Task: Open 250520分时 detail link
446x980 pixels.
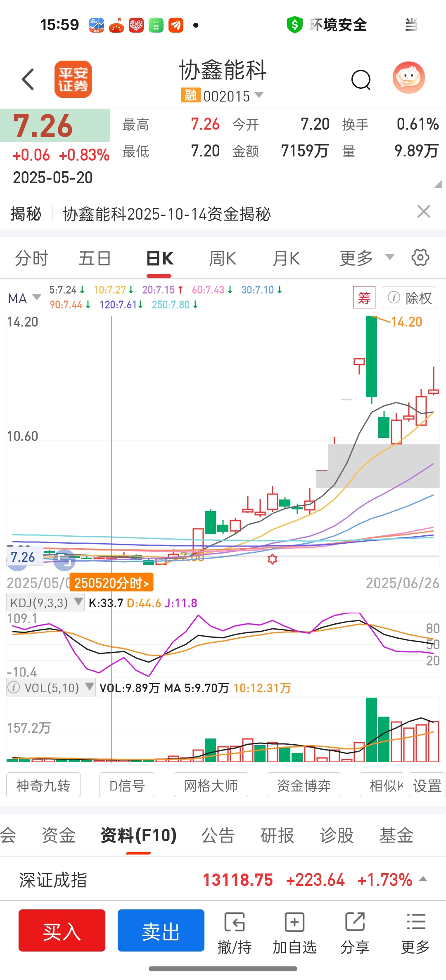Action: click(x=111, y=583)
